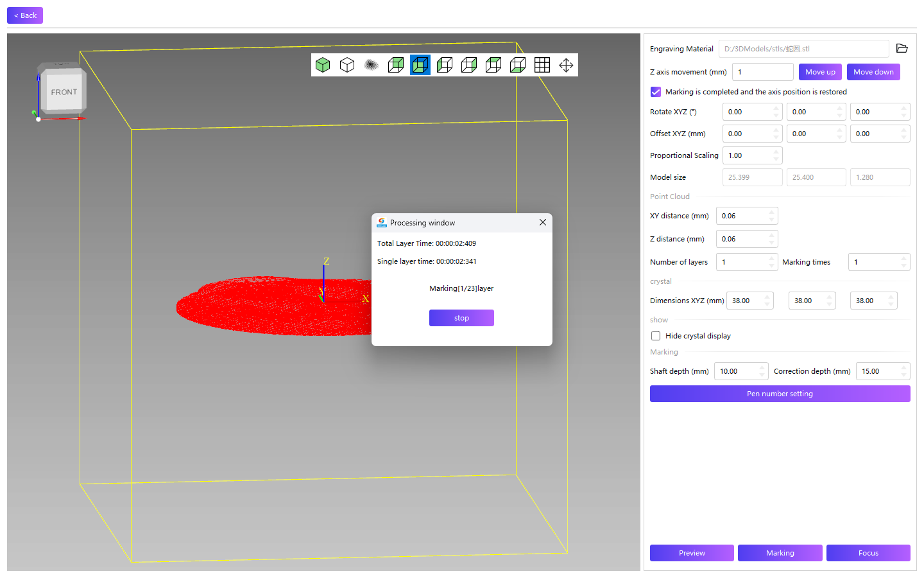Toggle the grid display icon
This screenshot has height=578, width=924.
point(542,65)
